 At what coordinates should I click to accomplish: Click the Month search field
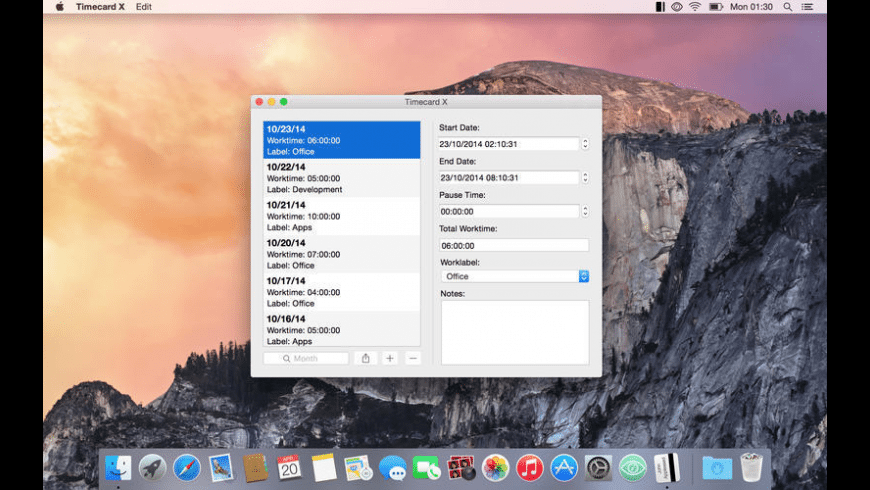pos(306,358)
